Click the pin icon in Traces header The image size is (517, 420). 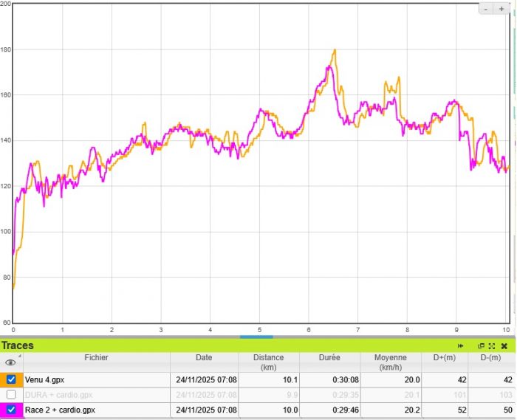point(461,345)
